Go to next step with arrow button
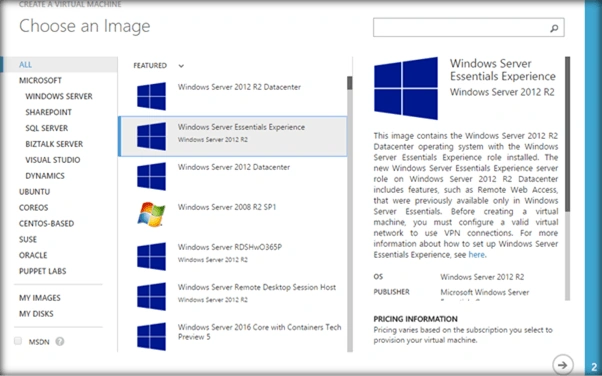The image size is (602, 376). [562, 364]
